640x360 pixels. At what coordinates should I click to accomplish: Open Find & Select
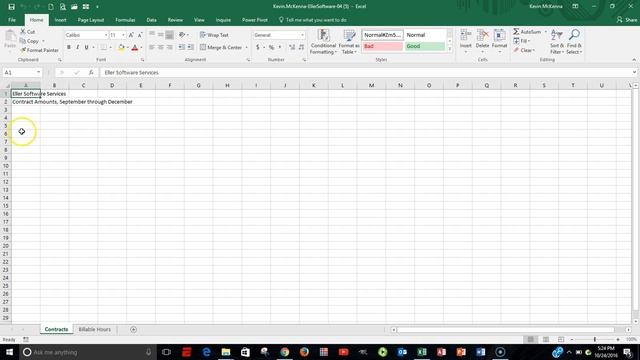coord(574,42)
